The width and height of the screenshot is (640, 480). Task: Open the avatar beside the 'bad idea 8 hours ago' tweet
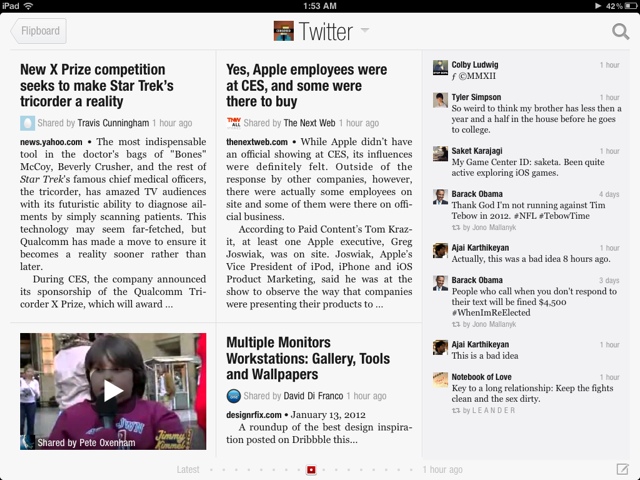440,251
